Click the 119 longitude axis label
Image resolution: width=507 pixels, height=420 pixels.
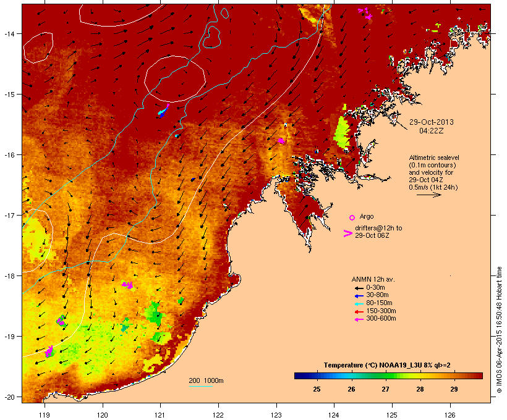(x=45, y=415)
